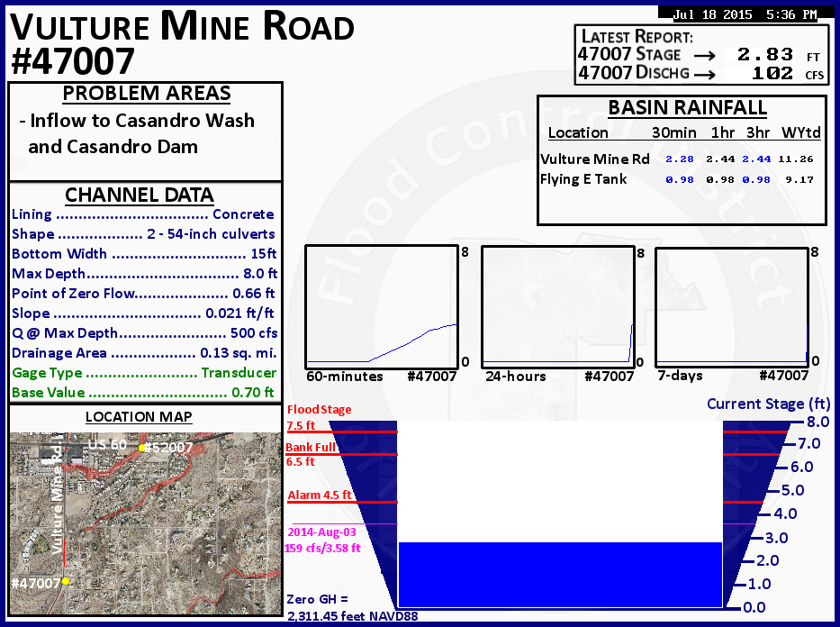Select the Vulture Mine Rd 1hr rainfall value 2.44

pyautogui.click(x=720, y=159)
